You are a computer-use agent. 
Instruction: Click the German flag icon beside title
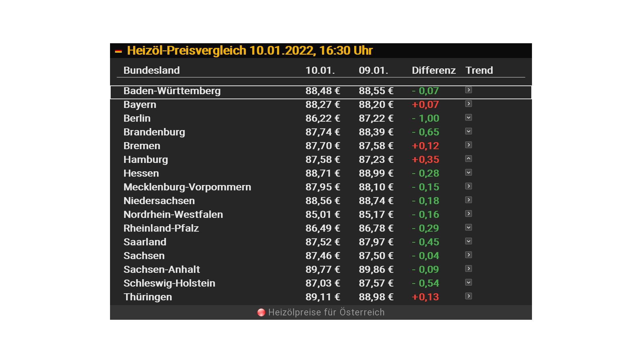click(x=118, y=51)
